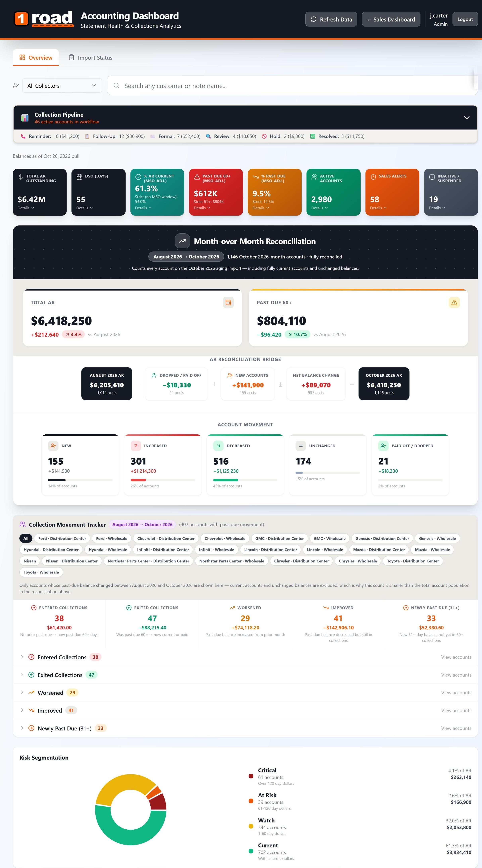Click the Resolved green check icon
This screenshot has height=868, width=482.
[x=313, y=136]
